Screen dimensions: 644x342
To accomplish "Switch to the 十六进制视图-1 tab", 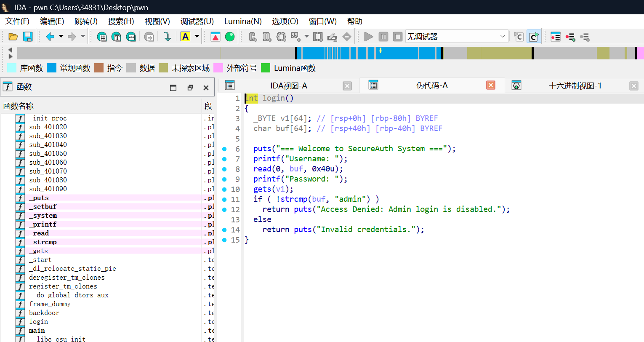I will (575, 86).
